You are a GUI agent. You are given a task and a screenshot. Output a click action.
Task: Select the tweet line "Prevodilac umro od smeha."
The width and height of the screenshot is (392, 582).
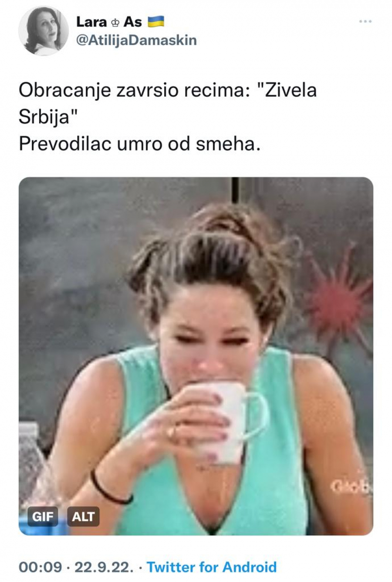coord(139,144)
